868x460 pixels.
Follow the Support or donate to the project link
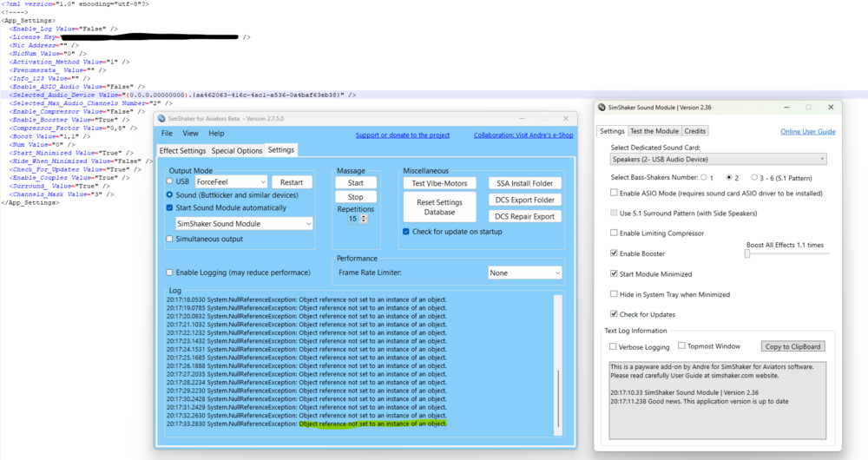click(403, 135)
